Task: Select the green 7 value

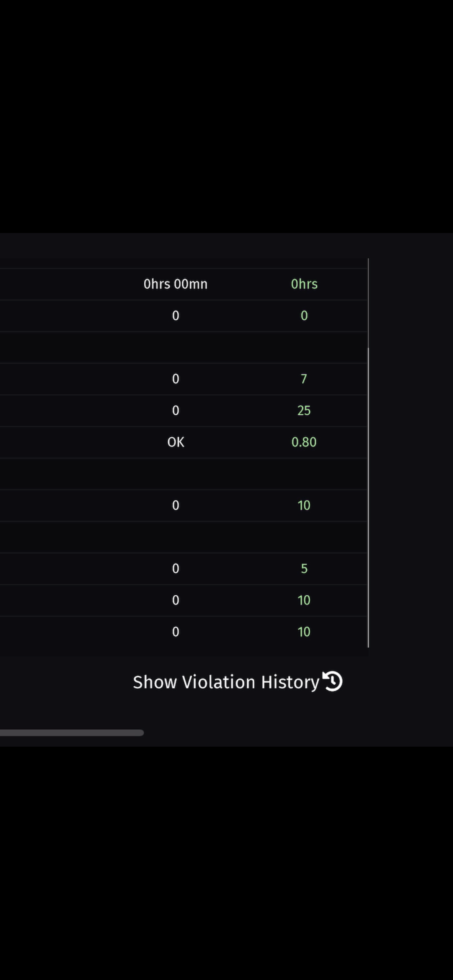Action: (304, 379)
